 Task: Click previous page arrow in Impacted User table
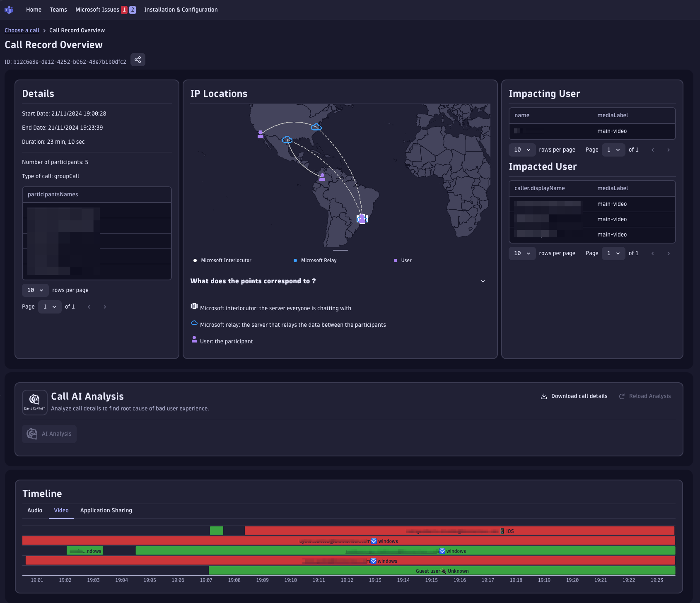tap(653, 253)
